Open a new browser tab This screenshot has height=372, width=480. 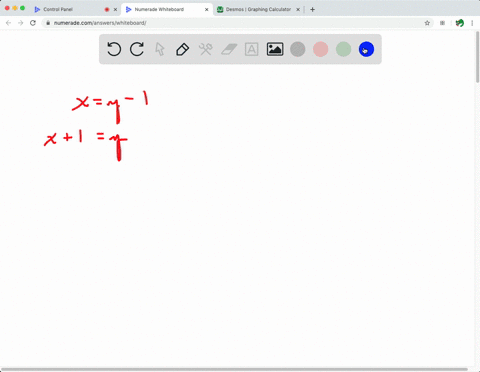(312, 10)
